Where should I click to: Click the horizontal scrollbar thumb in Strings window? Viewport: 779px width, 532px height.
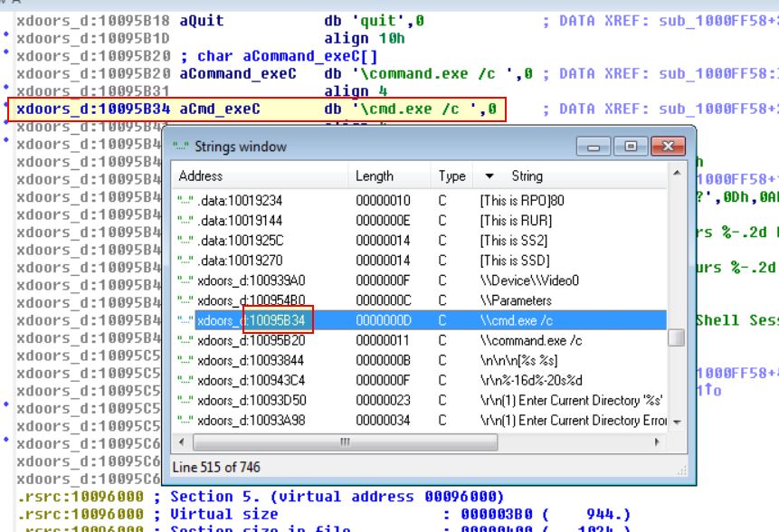pos(345,442)
